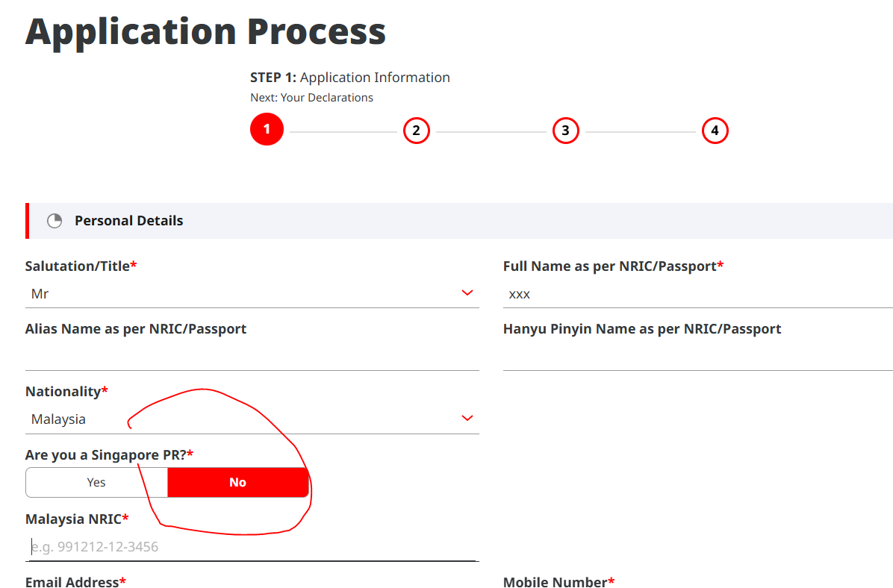Click the Hanyu Pinyin Name field
Screen dimensions: 893x588
point(697,357)
